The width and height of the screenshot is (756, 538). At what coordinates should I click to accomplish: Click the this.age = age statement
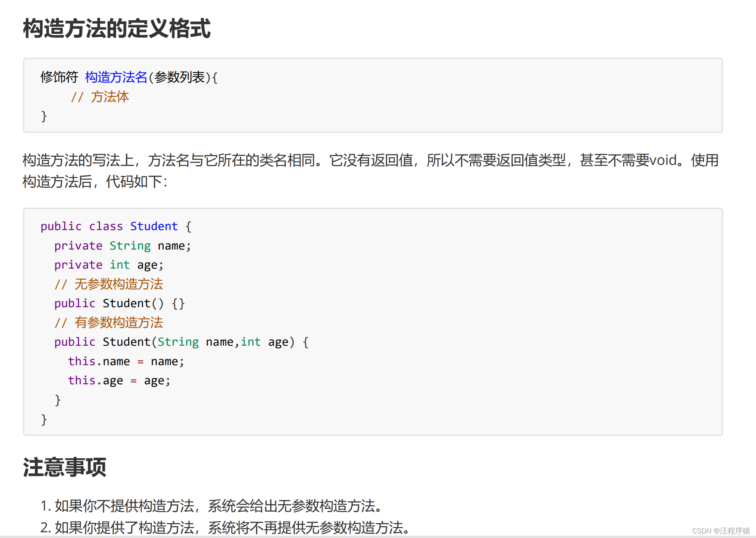[x=119, y=380]
